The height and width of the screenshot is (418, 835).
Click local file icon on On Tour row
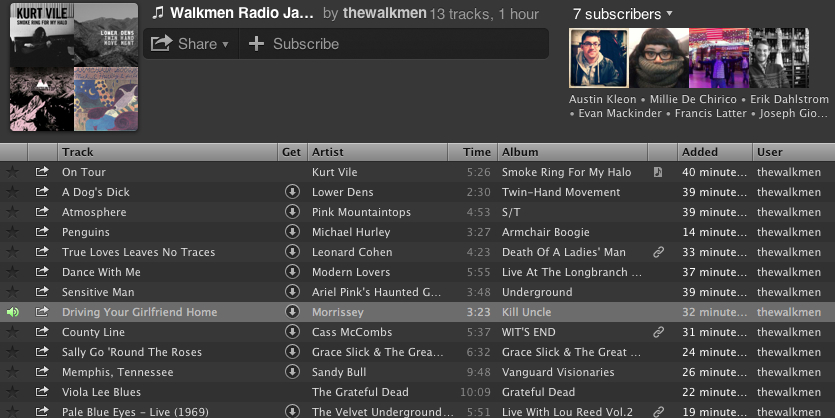click(658, 172)
